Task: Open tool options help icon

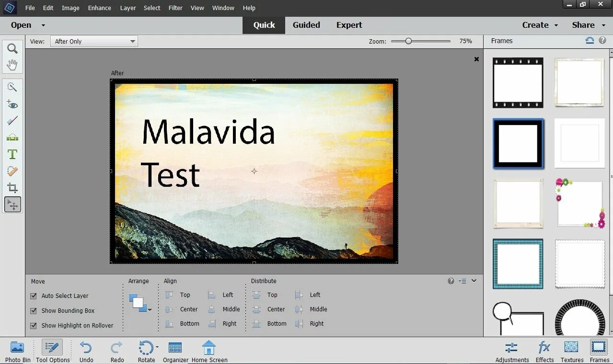Action: [x=451, y=281]
